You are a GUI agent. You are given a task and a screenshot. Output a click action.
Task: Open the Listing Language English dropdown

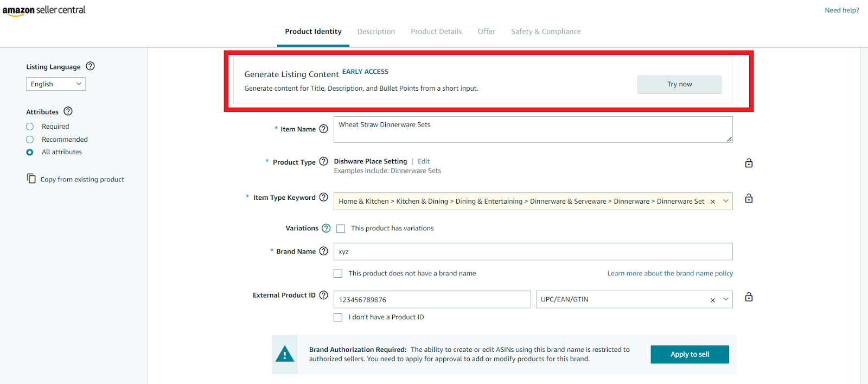56,84
